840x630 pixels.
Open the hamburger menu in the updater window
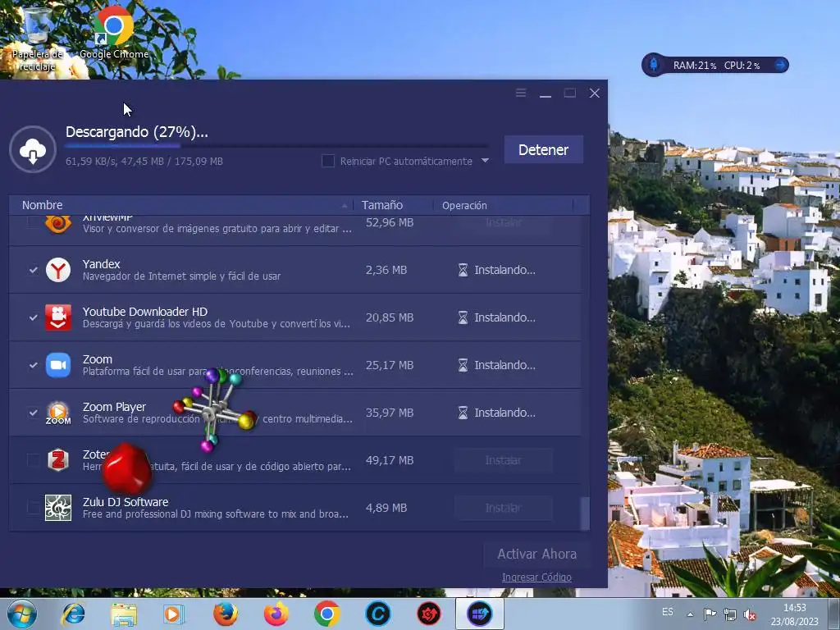click(x=521, y=94)
